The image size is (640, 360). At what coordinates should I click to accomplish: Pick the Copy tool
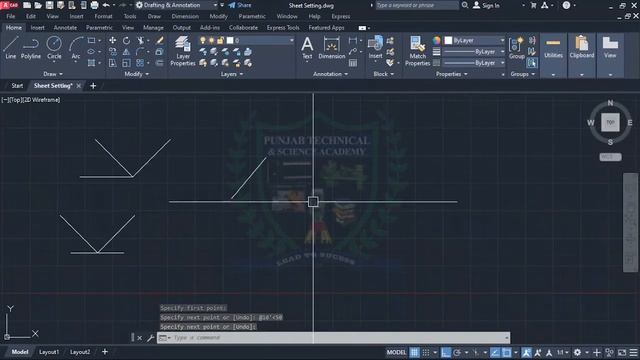(x=112, y=52)
